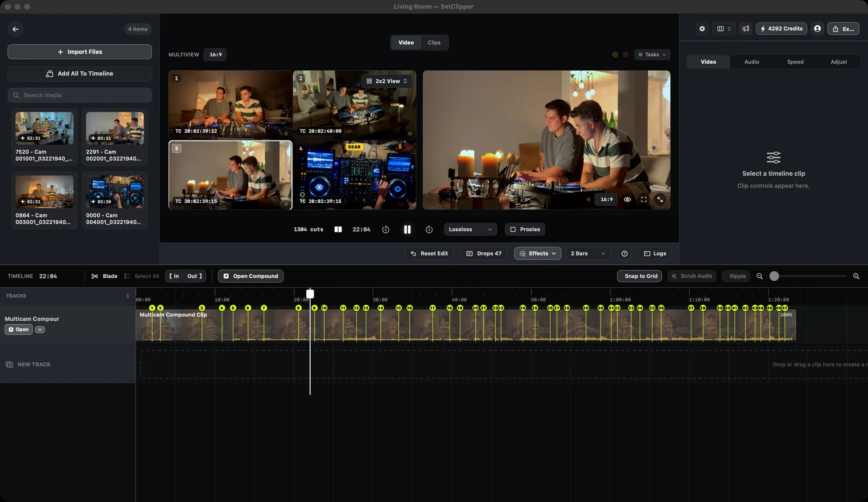Screen dimensions: 868x502
Task: Click drop marker 8 on the timeline
Action: tap(298, 308)
